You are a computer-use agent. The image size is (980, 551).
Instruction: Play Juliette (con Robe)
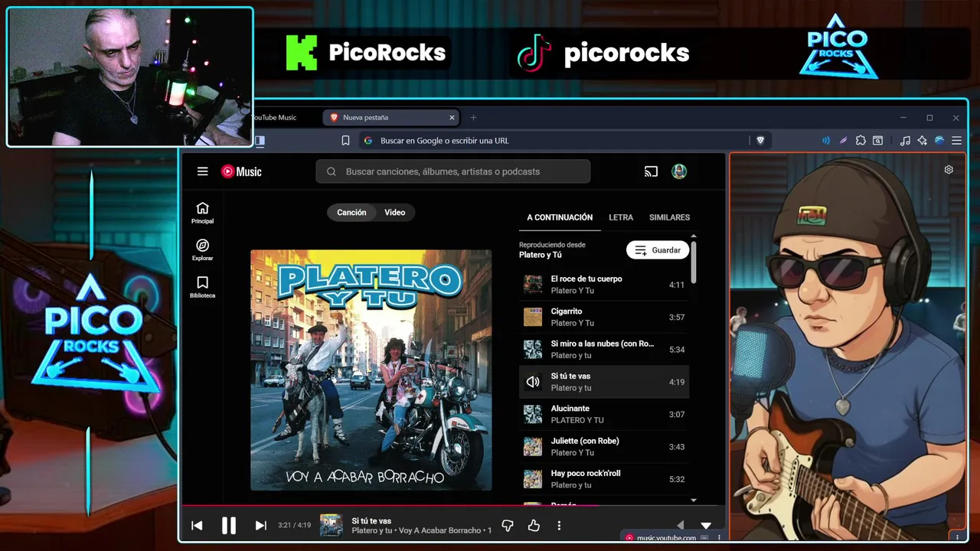pyautogui.click(x=604, y=446)
